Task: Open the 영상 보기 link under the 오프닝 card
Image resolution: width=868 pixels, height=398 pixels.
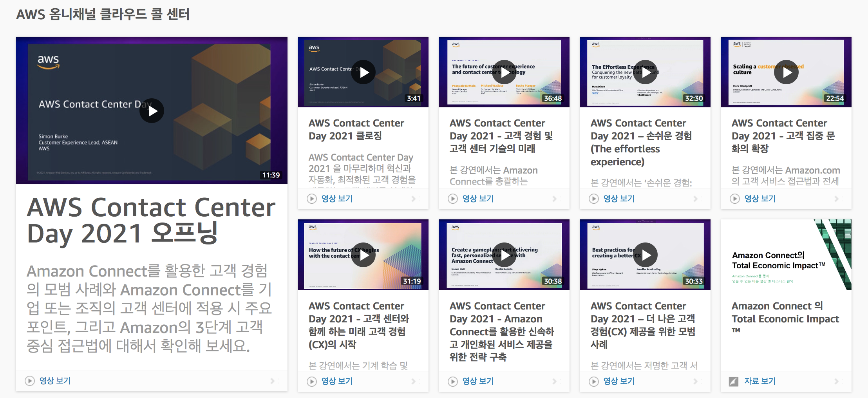Action: click(55, 381)
